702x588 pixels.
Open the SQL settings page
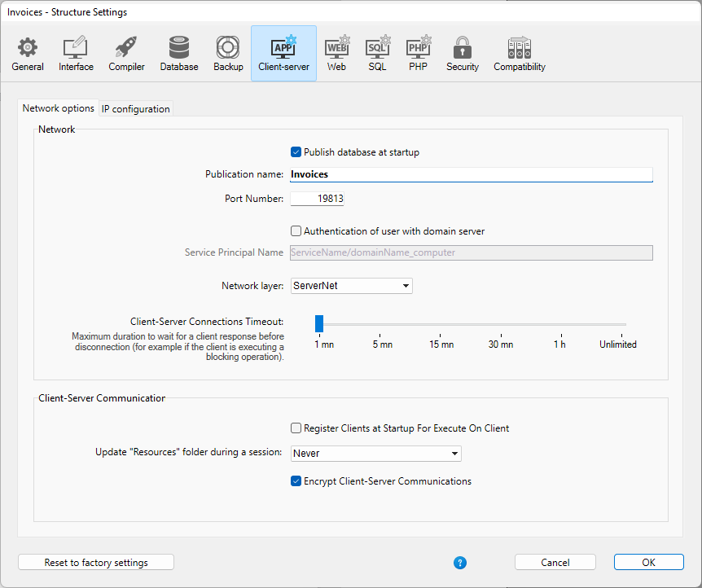pos(377,54)
